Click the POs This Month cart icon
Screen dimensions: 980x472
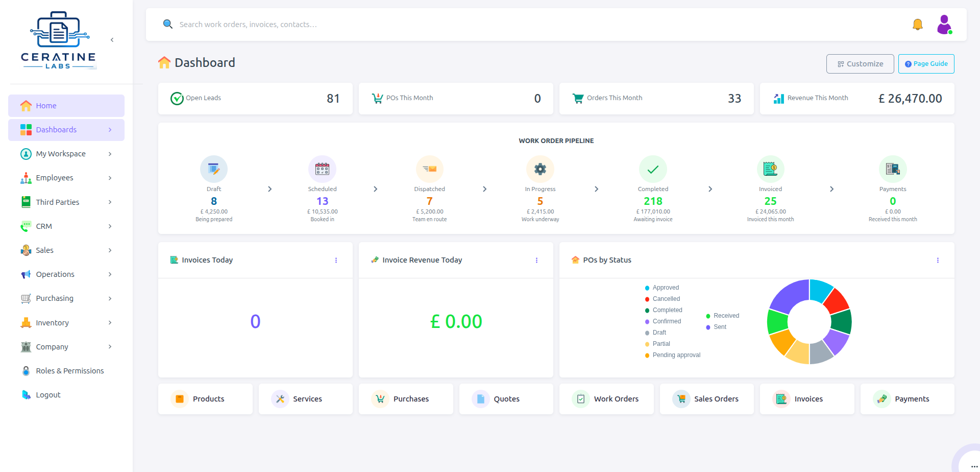pos(377,98)
